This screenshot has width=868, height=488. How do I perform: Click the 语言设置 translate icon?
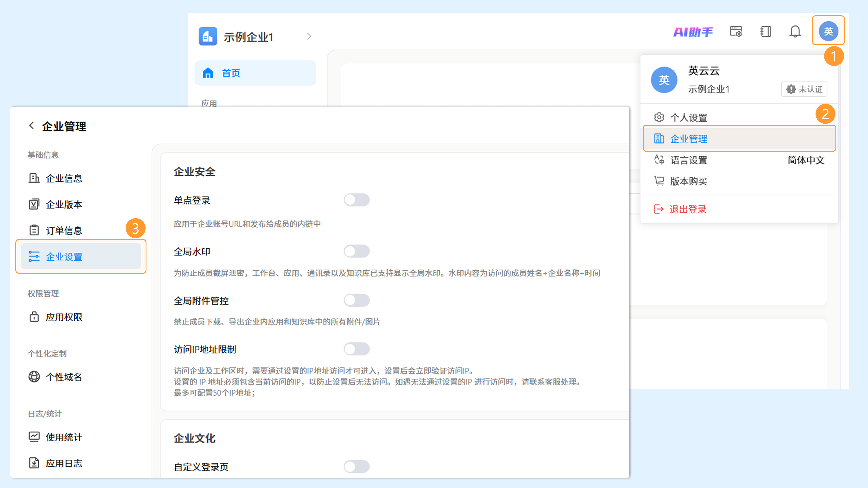tap(659, 160)
